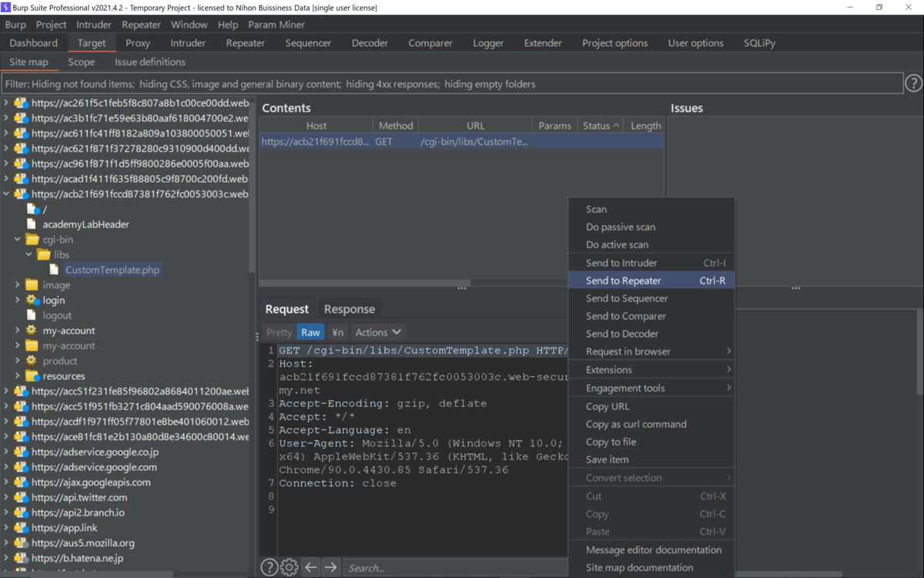Expand the login node
The height and width of the screenshot is (578, 924).
pyautogui.click(x=17, y=300)
